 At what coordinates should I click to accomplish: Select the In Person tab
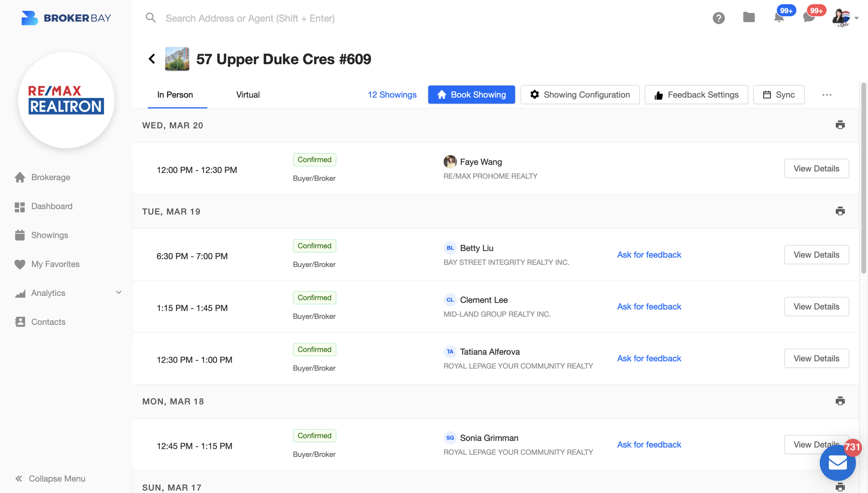coord(175,95)
